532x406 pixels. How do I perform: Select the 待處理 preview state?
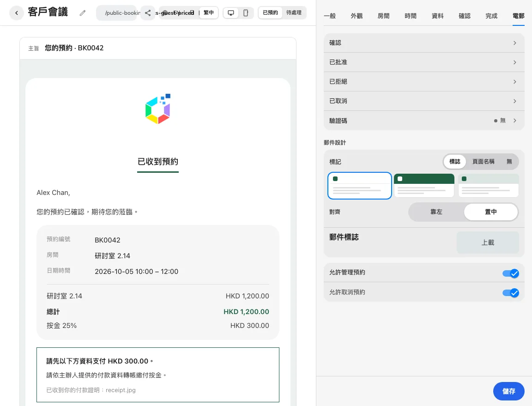pyautogui.click(x=294, y=12)
